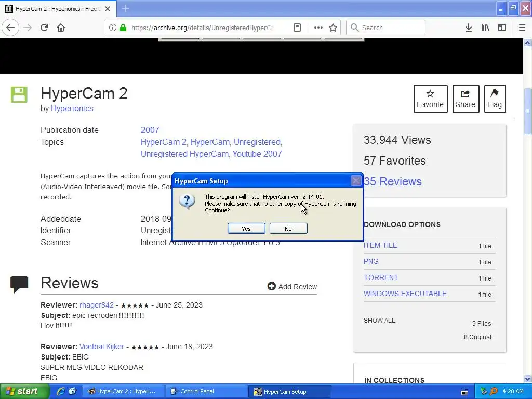Click Yes in HyperCam Setup dialog
532x399 pixels.
pos(246,229)
